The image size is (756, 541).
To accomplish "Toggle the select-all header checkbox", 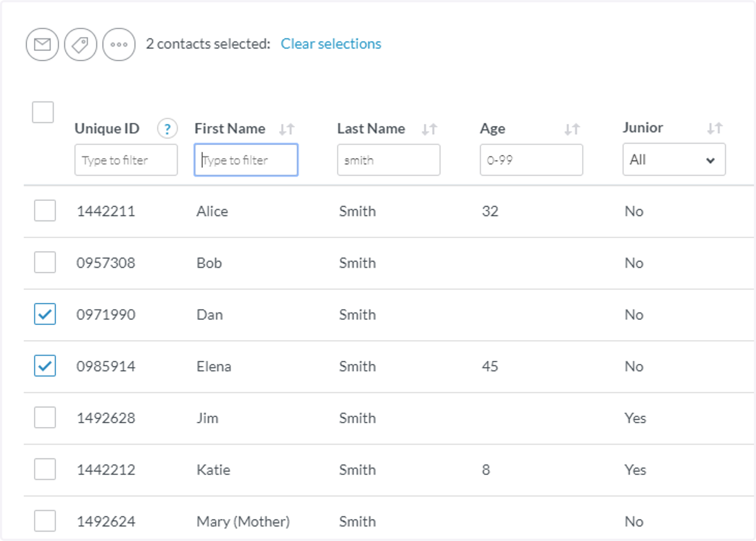I will (x=43, y=112).
